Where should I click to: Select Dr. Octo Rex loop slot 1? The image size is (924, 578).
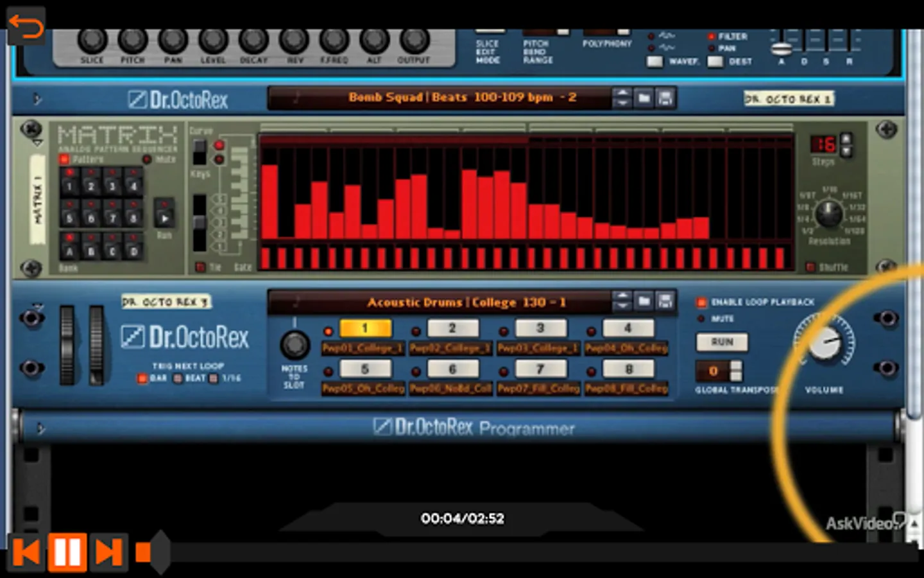coord(365,328)
